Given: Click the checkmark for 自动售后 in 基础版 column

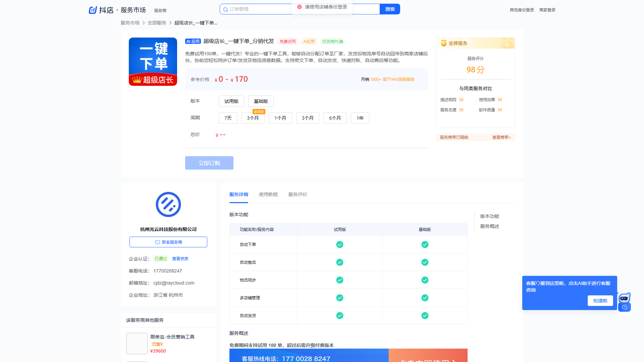Looking at the screenshot, I should 425,262.
